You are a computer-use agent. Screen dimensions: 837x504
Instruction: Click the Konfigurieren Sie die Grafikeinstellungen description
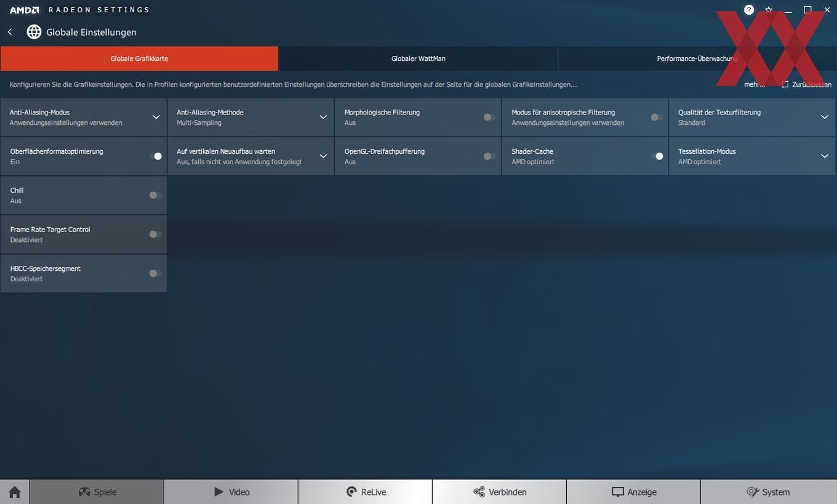pos(294,84)
